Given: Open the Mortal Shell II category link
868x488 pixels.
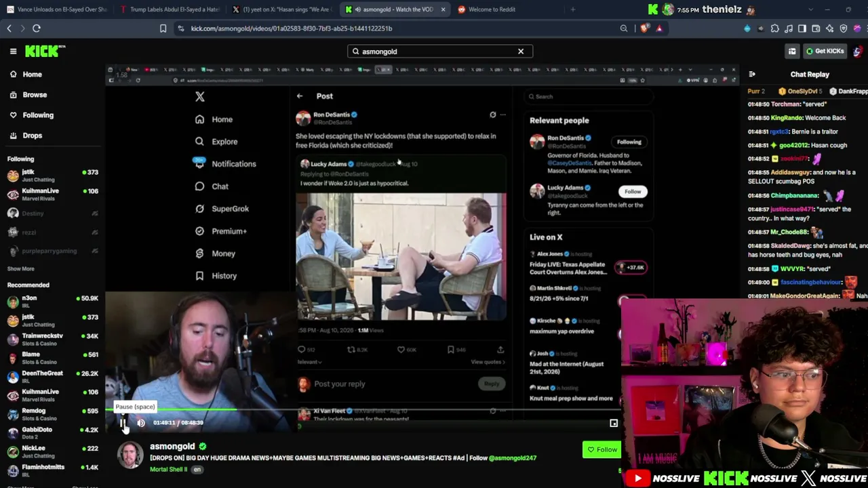Looking at the screenshot, I should click(x=168, y=469).
